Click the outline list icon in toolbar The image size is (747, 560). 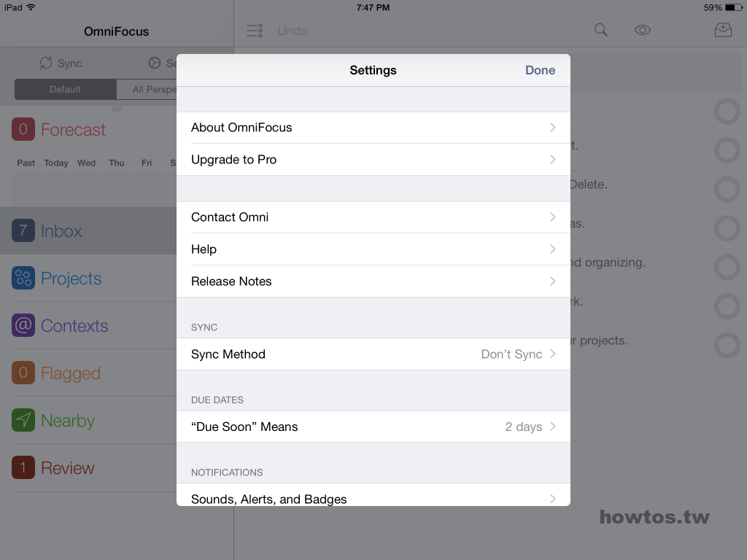(255, 31)
